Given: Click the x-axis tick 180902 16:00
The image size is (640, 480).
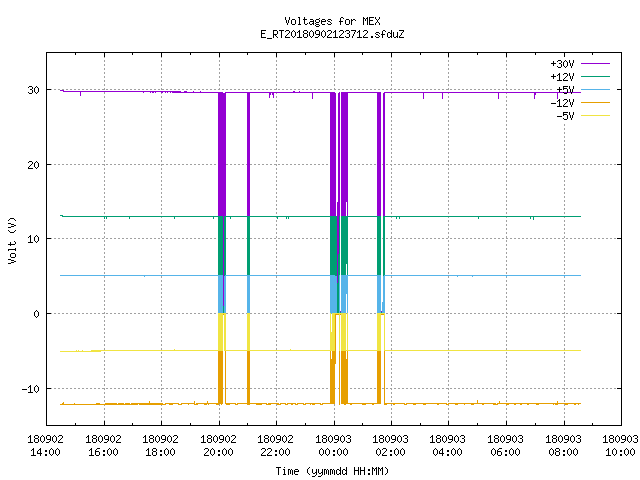Looking at the screenshot, I should [x=103, y=445].
